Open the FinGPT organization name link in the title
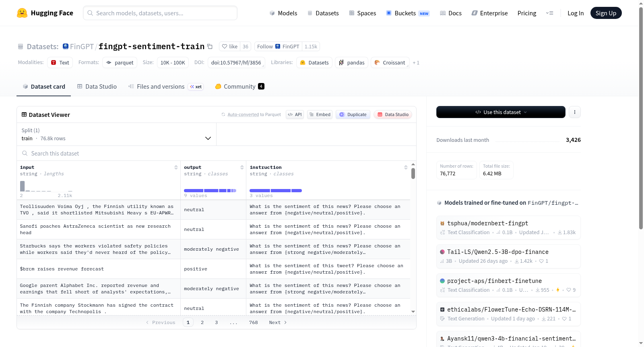The height and width of the screenshot is (347, 644). point(82,47)
